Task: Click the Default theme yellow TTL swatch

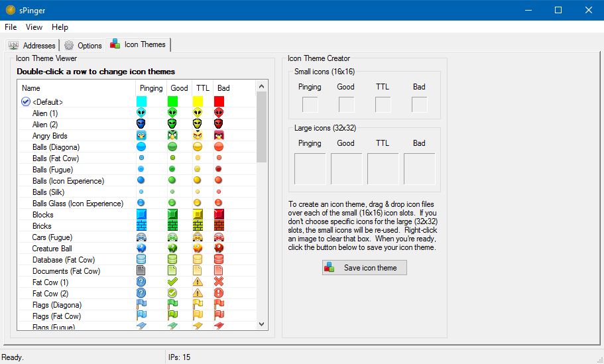Action: (x=198, y=101)
